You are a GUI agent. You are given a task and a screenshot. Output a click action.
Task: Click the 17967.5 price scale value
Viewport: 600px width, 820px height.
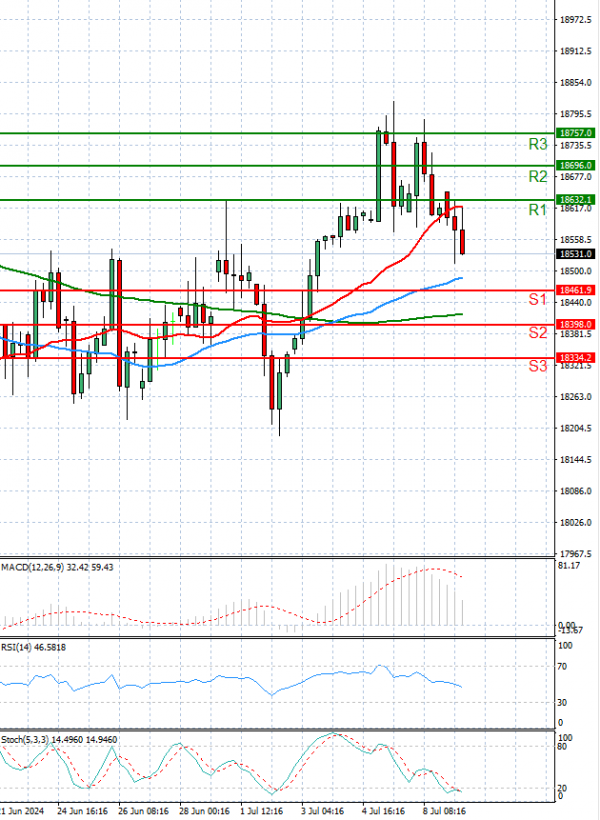pos(575,553)
